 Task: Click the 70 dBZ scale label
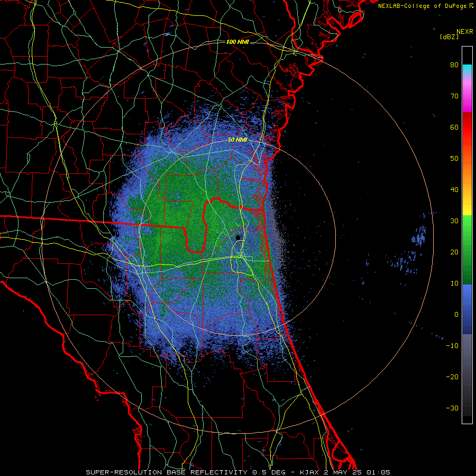[x=454, y=96]
